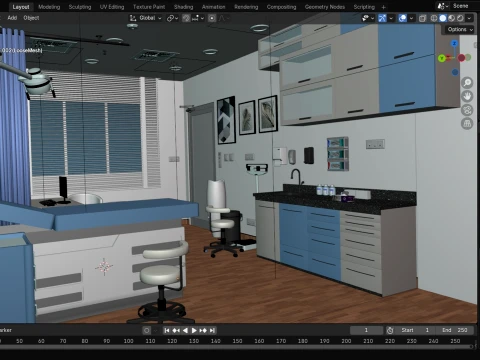Viewport: 480px width, 360px height.
Task: Click frame 200 on the timeline ruler
Action: coord(346,341)
